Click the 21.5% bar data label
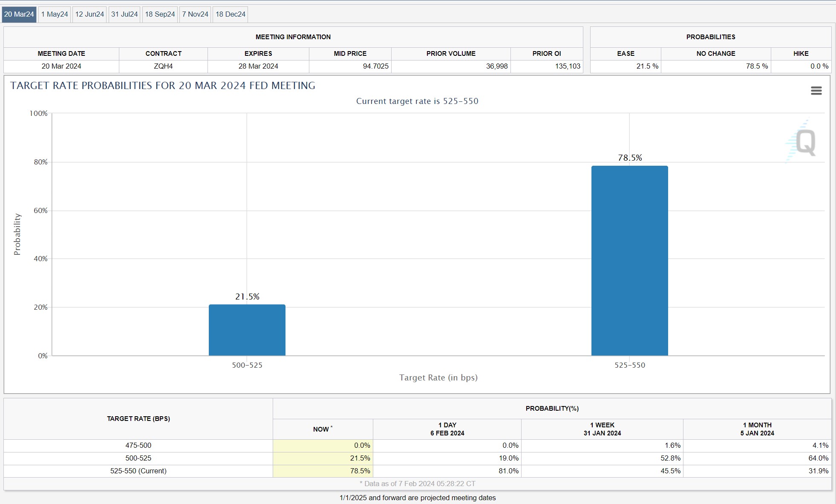836x504 pixels. (x=247, y=297)
